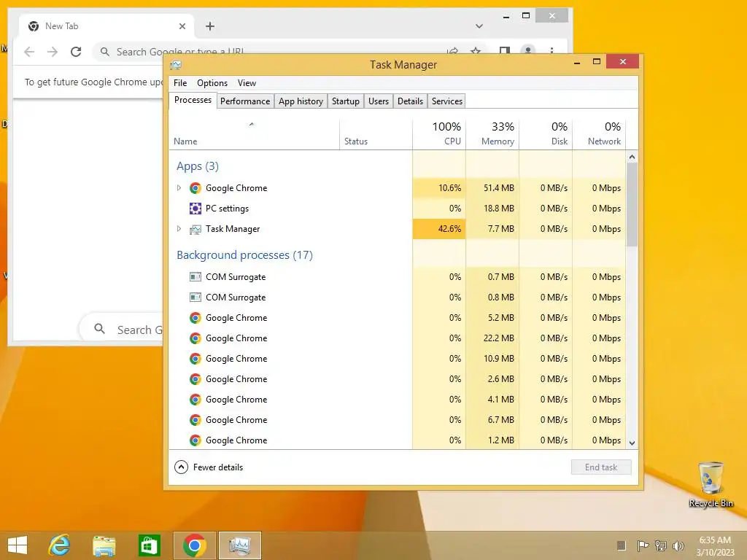Sort by the Network column header

pos(599,133)
